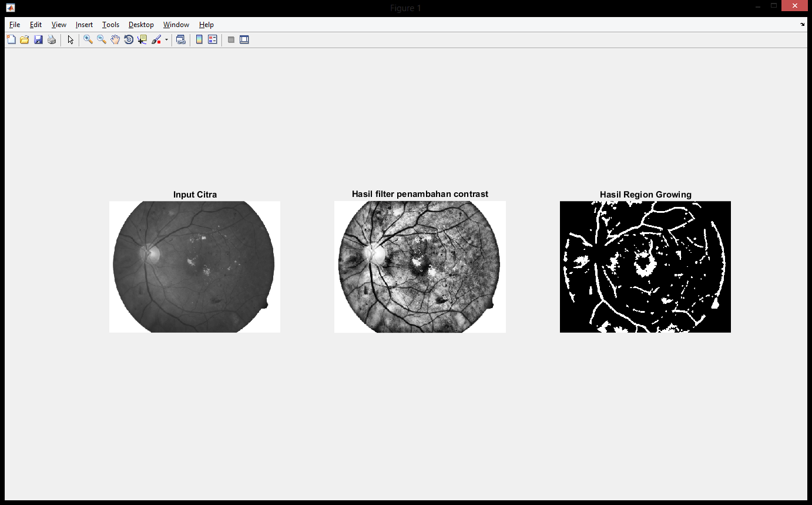Toggle the Brush data tool

(156, 40)
